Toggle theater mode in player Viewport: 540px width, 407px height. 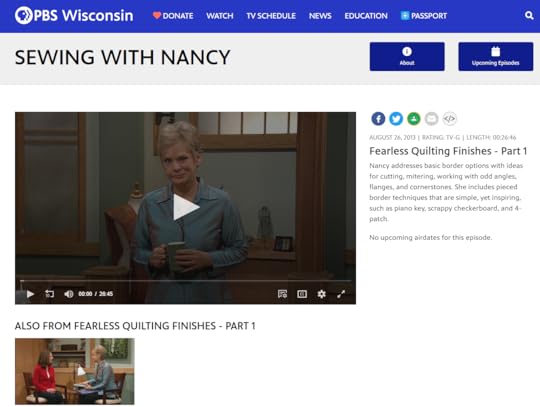coord(302,294)
